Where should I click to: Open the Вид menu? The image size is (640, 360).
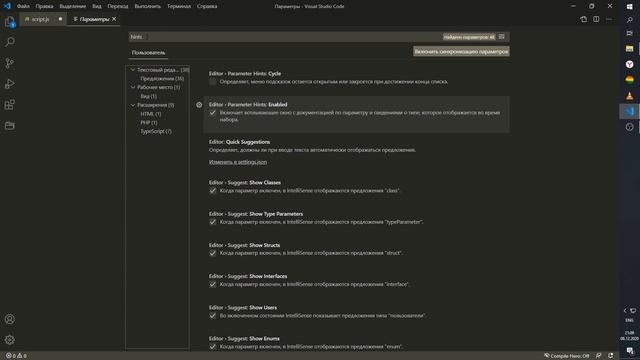[97, 6]
